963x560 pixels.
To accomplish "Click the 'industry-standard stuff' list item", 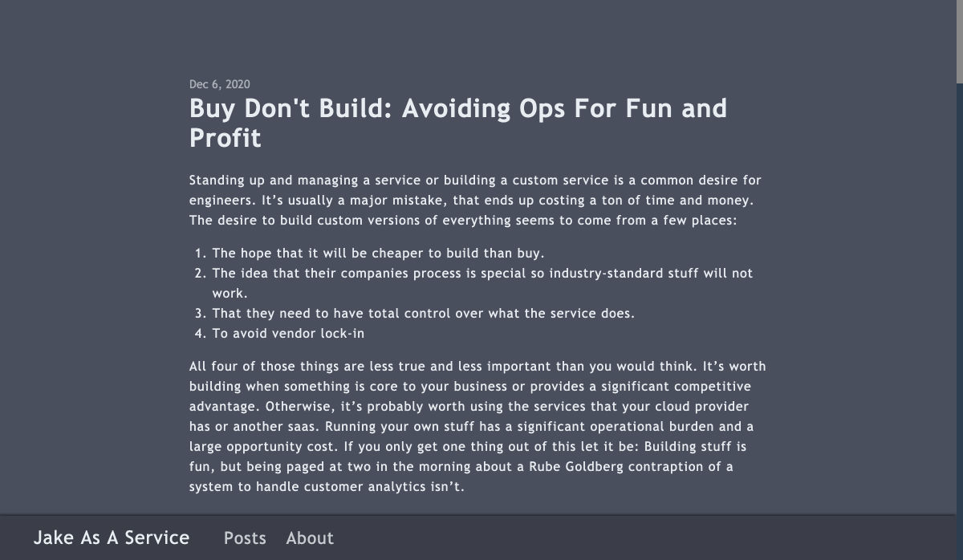I will (481, 274).
